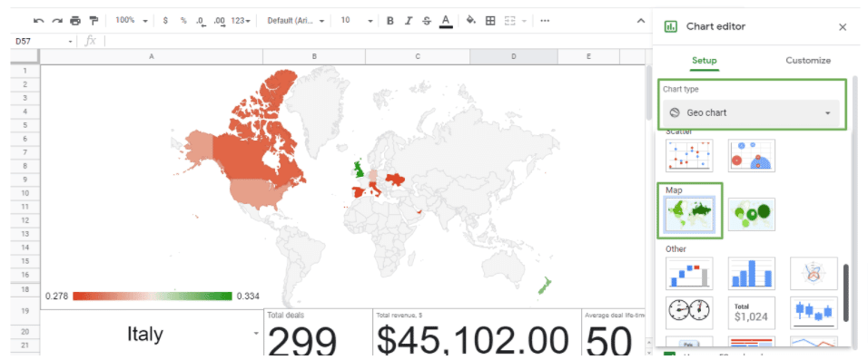
Task: Choose the scorecard chart thumbnail showing $1,024
Action: pyautogui.click(x=751, y=313)
